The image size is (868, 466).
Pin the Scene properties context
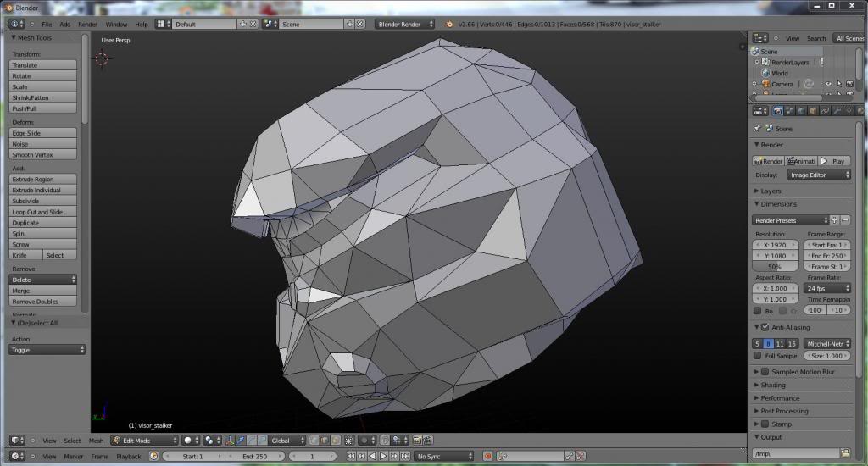[757, 129]
